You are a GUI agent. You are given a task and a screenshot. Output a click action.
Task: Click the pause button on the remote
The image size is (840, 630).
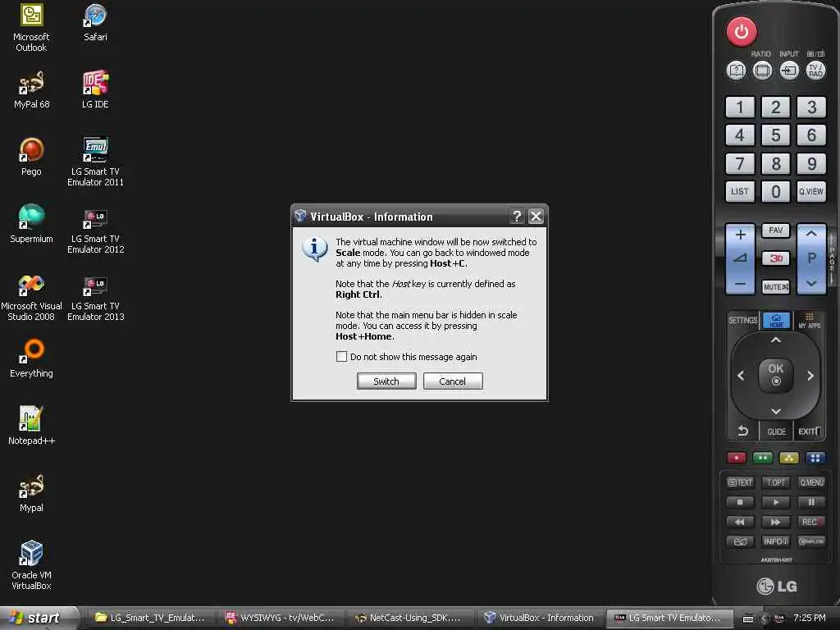[811, 502]
